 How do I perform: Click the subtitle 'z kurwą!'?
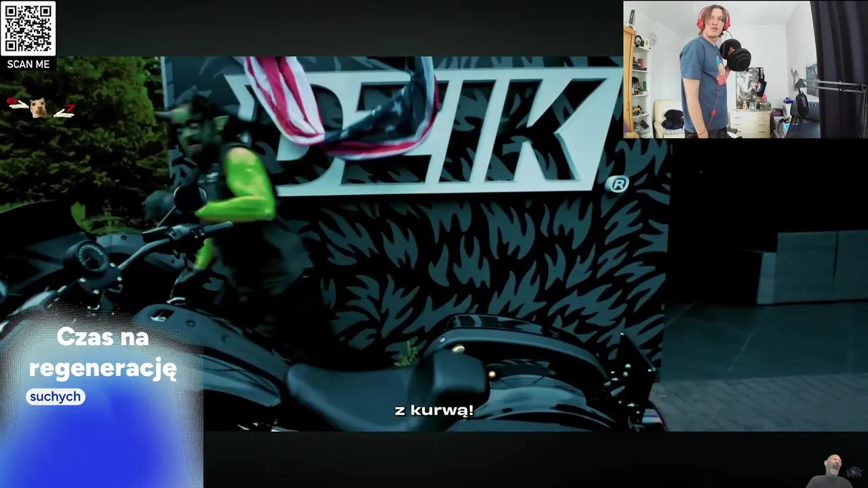click(x=434, y=410)
